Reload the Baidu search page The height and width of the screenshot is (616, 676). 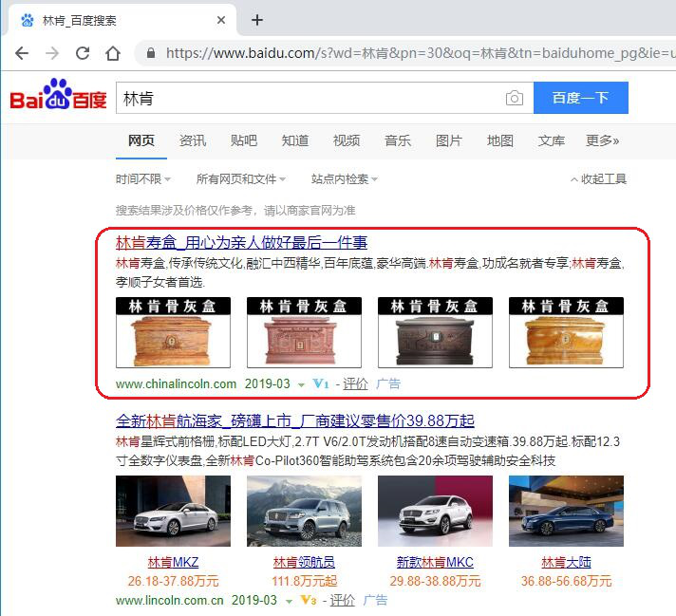coord(83,53)
